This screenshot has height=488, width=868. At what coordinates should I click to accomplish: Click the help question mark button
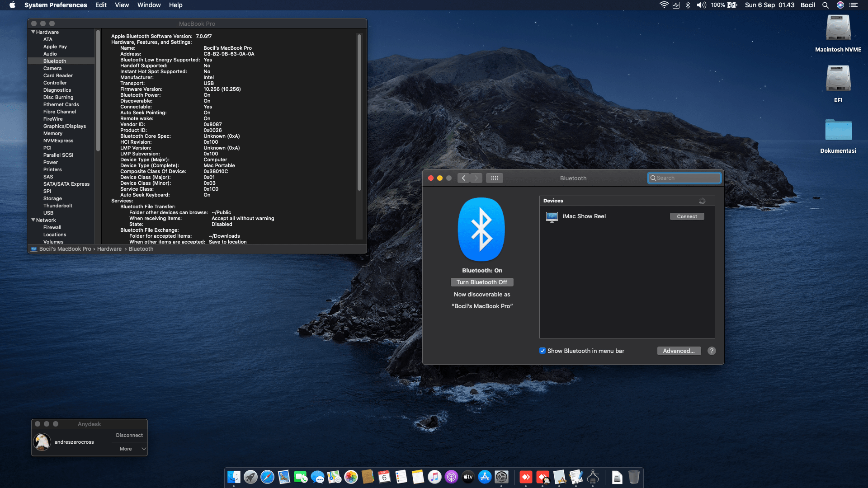(x=712, y=351)
